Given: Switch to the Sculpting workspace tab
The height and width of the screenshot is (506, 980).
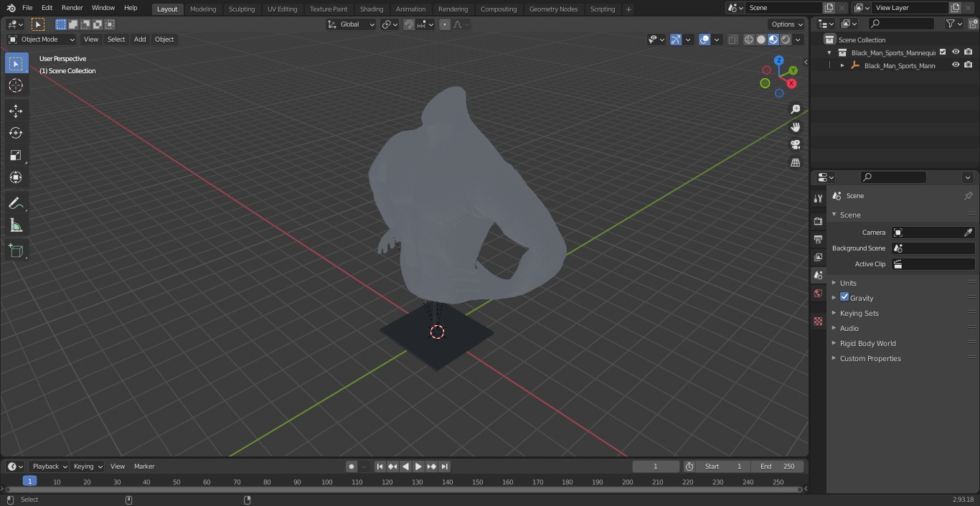Looking at the screenshot, I should click(242, 9).
